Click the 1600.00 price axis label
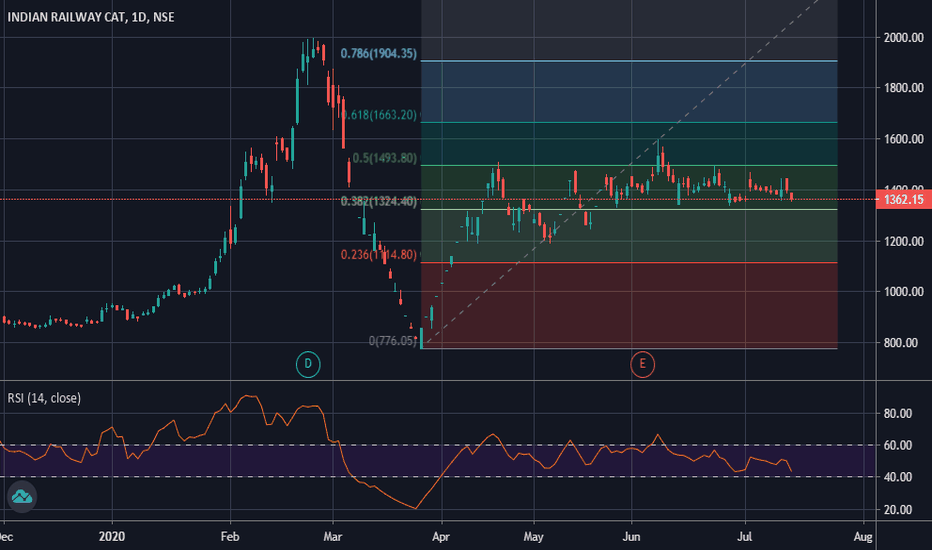The image size is (932, 550). (903, 139)
